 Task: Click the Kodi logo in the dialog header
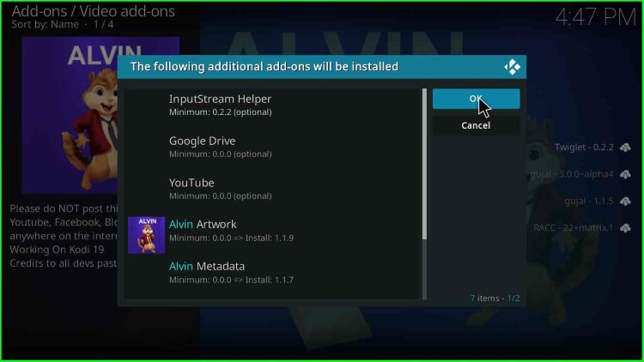pos(512,67)
